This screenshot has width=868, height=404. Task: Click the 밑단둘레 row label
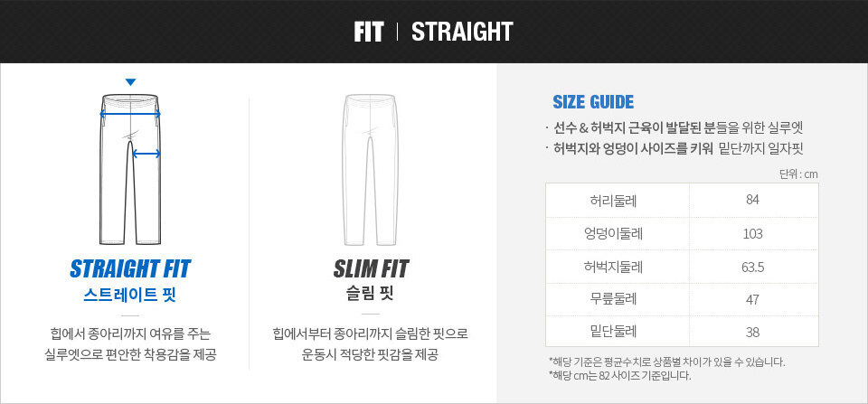[x=617, y=330]
